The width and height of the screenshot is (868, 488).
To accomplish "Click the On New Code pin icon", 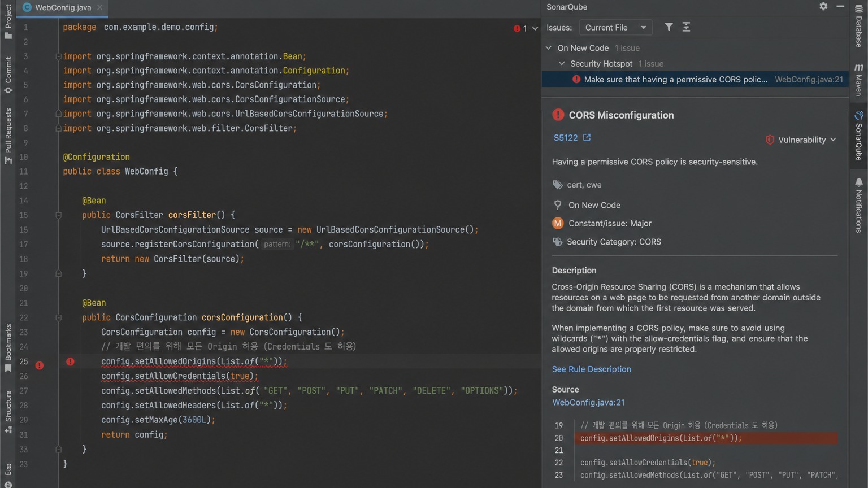I will click(558, 205).
